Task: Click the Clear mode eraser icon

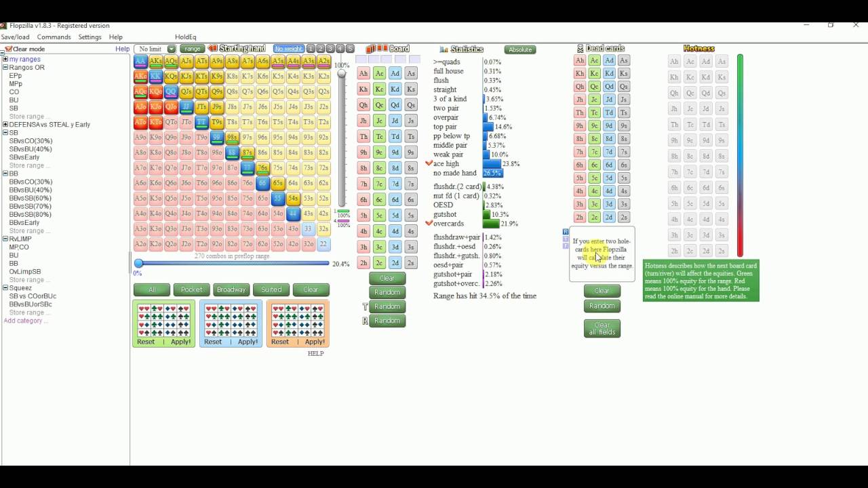Action: click(x=8, y=49)
